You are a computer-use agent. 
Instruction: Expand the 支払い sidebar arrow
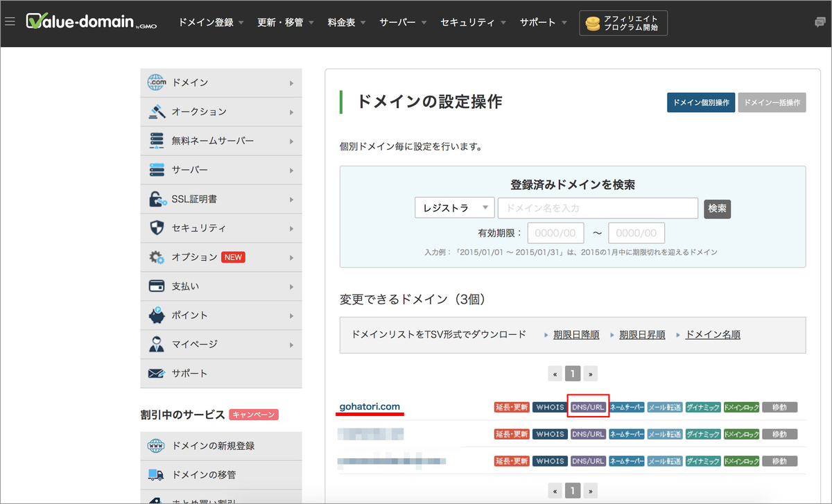point(291,287)
